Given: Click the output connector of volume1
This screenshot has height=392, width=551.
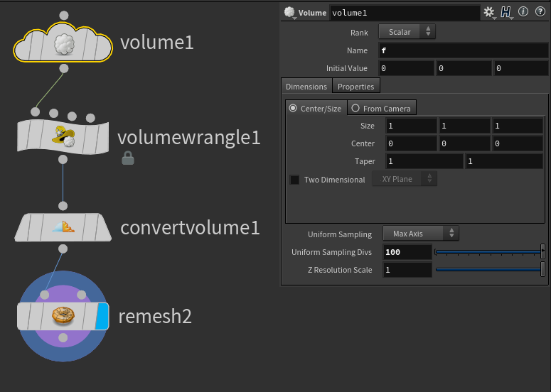Looking at the screenshot, I should pos(63,68).
